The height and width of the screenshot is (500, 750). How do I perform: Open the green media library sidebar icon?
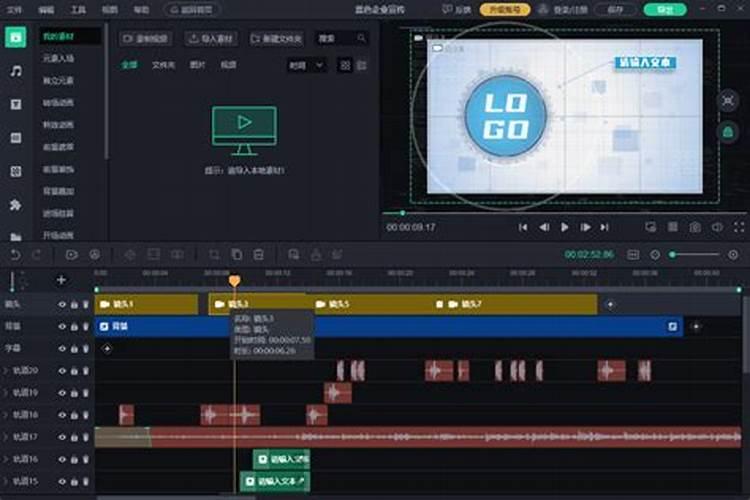(16, 37)
